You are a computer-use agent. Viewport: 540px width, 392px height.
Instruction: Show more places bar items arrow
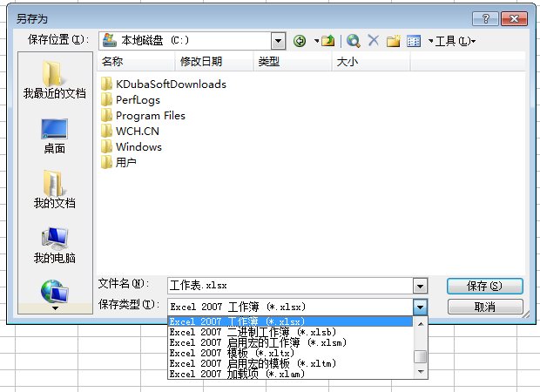55,308
